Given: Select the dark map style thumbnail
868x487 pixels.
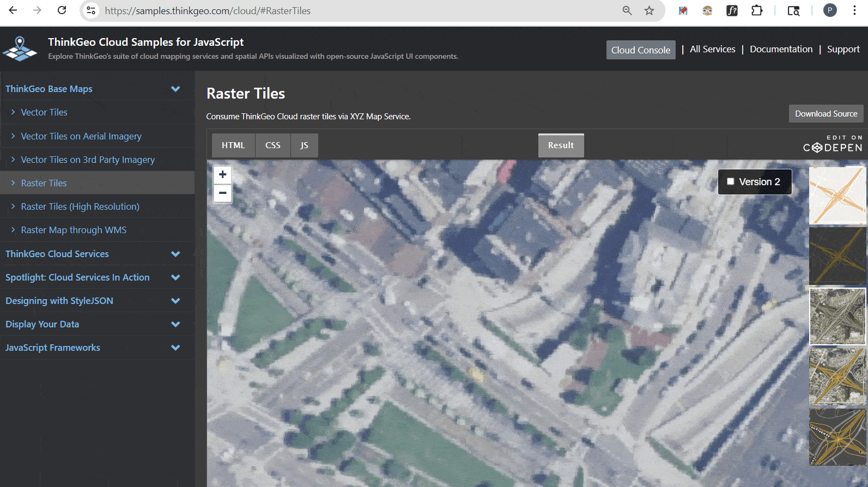Looking at the screenshot, I should 837,256.
